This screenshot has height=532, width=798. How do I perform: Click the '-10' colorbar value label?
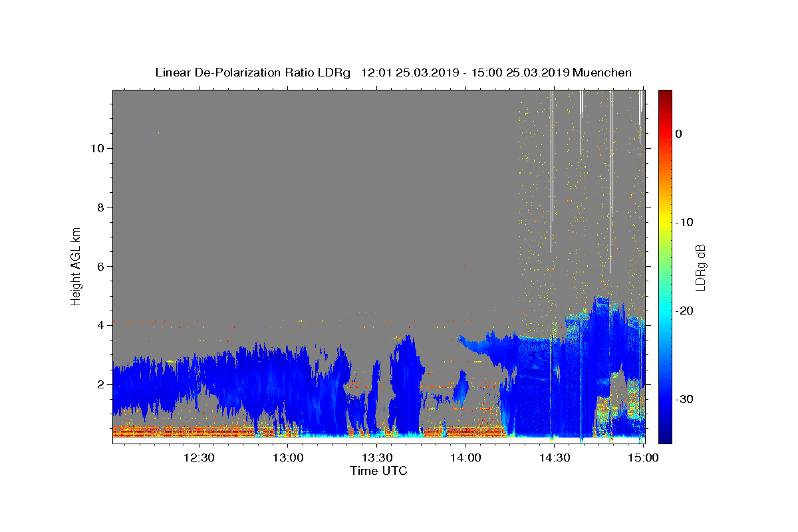(x=684, y=222)
